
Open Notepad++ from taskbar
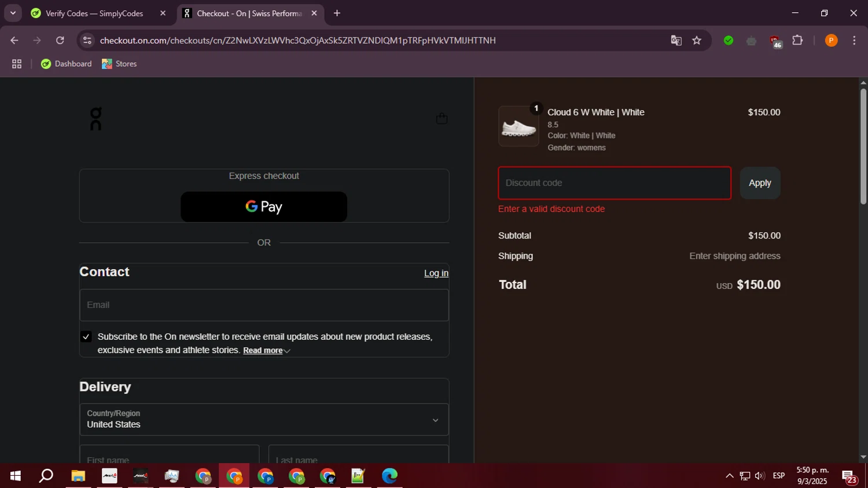click(358, 476)
